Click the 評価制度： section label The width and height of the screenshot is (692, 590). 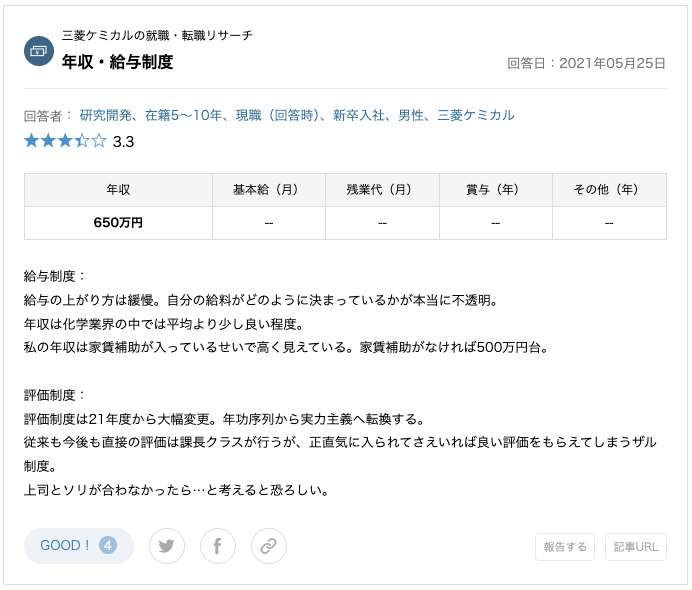coord(54,395)
